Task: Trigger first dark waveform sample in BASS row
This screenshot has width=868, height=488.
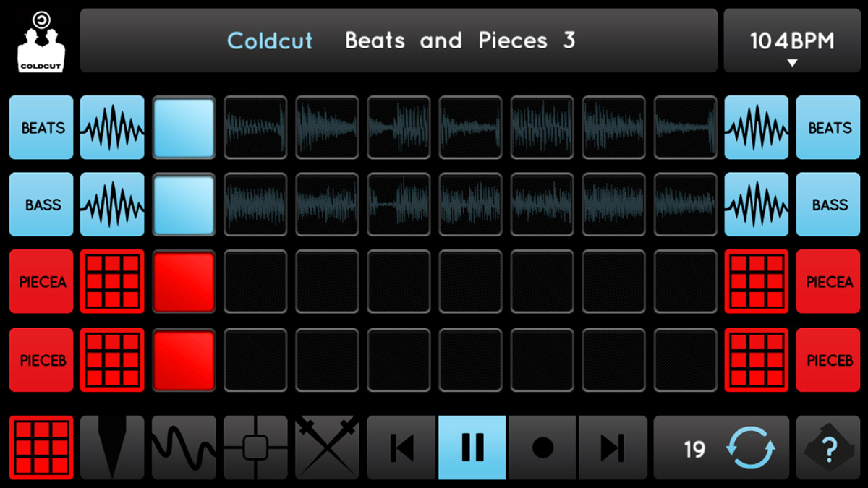Action: tap(255, 205)
